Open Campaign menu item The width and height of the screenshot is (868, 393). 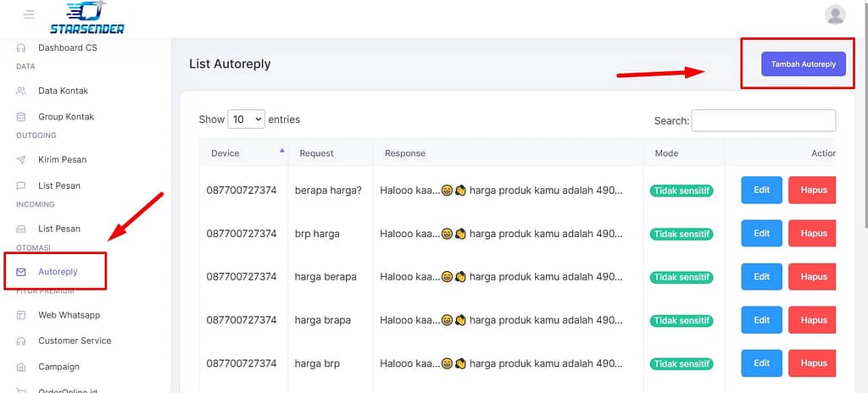[58, 367]
